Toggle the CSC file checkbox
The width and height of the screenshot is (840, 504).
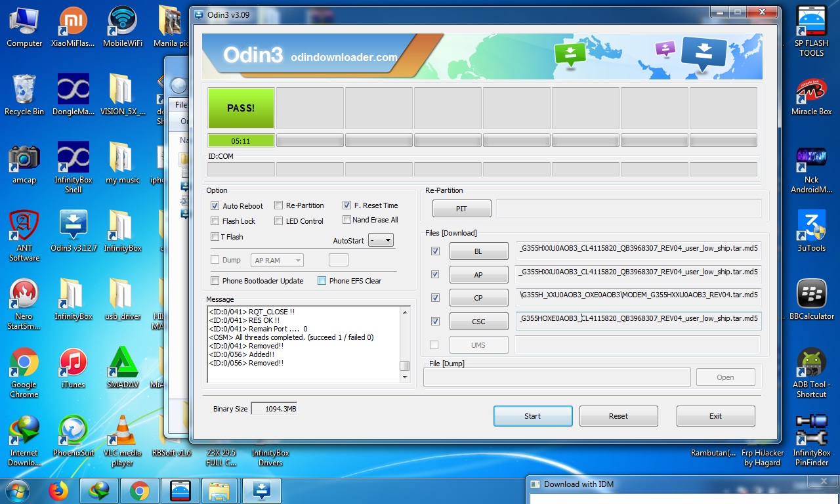pyautogui.click(x=434, y=321)
